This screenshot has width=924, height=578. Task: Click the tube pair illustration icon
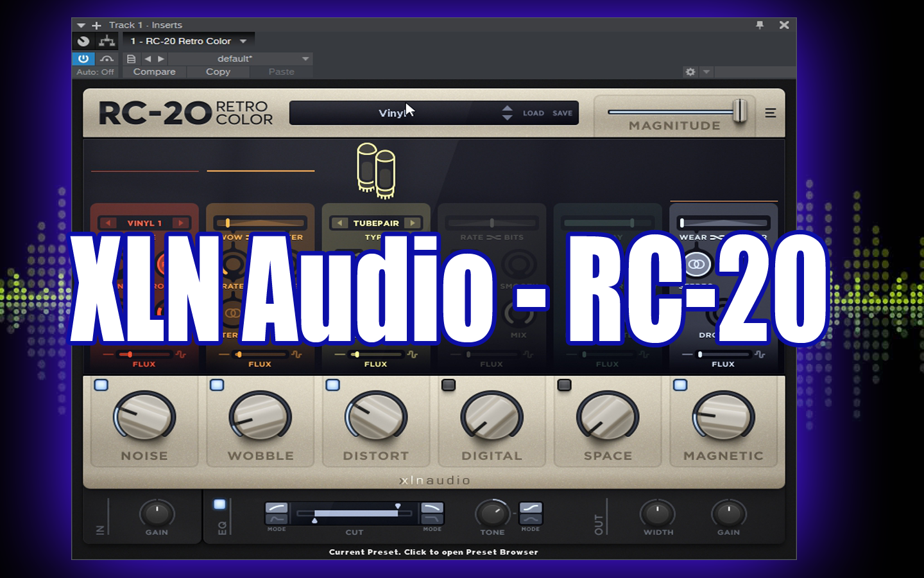(x=376, y=170)
